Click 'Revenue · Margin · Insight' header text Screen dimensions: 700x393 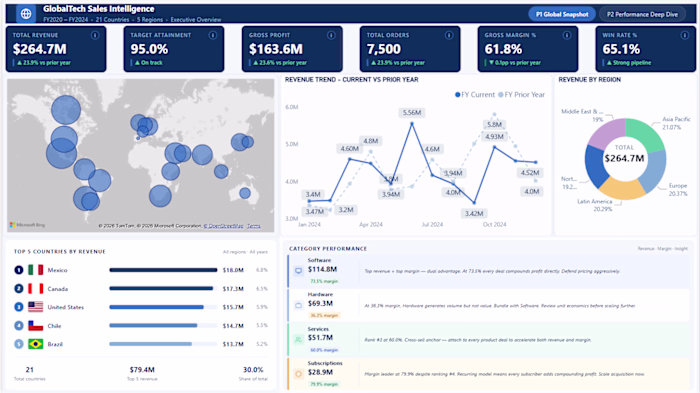click(662, 248)
